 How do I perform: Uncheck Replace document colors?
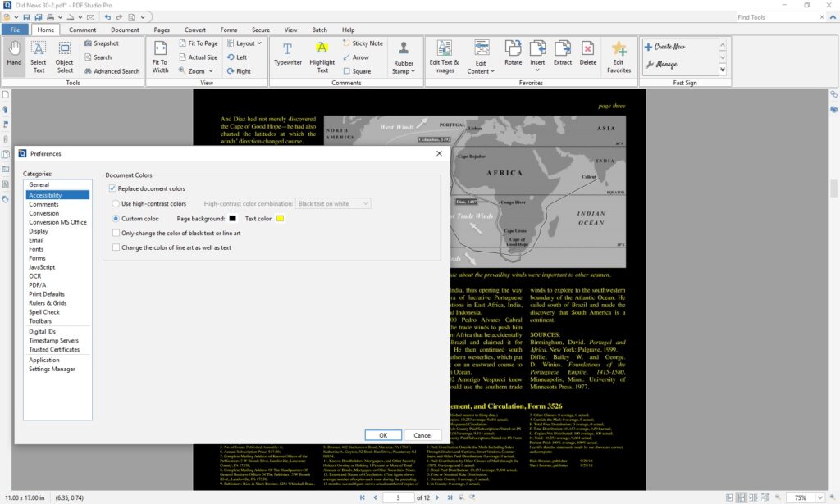click(x=113, y=188)
